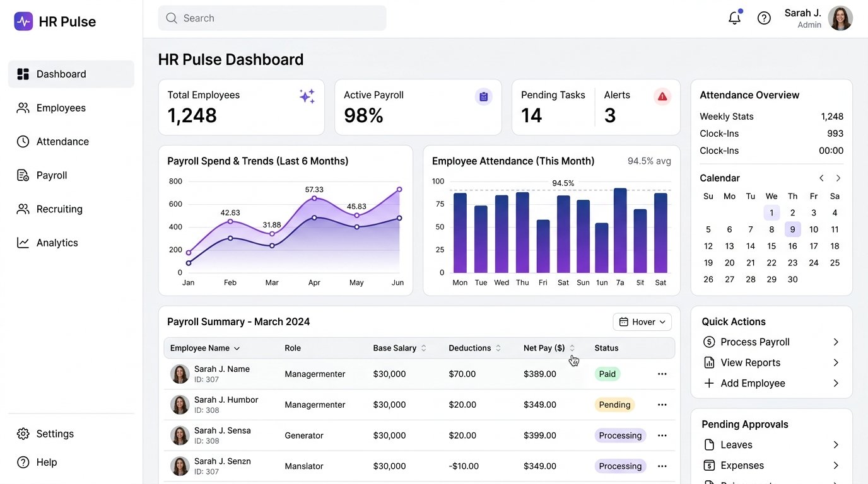This screenshot has width=868, height=484.
Task: Click the Pending status badge
Action: pyautogui.click(x=614, y=405)
